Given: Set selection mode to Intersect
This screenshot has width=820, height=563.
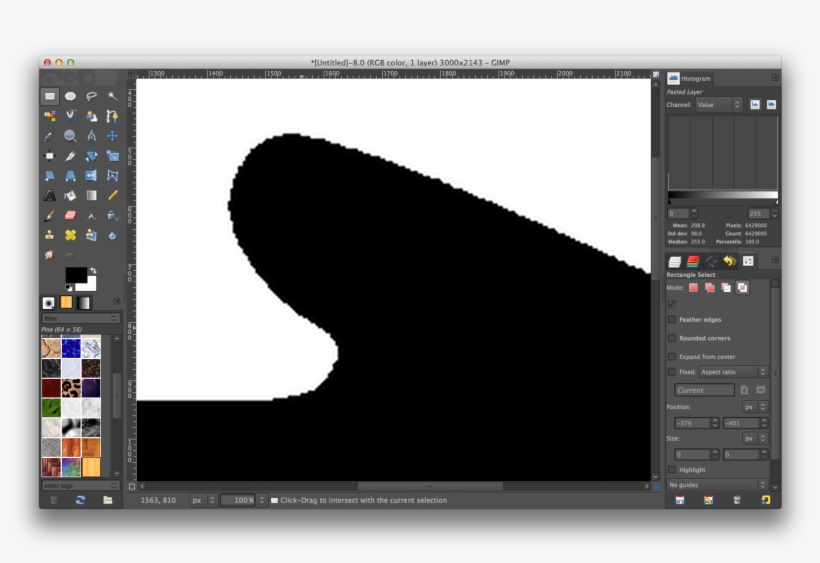Looking at the screenshot, I should [742, 288].
